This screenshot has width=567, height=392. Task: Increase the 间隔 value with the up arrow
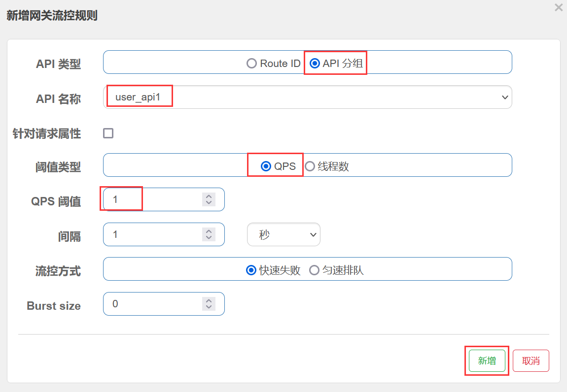[209, 231]
